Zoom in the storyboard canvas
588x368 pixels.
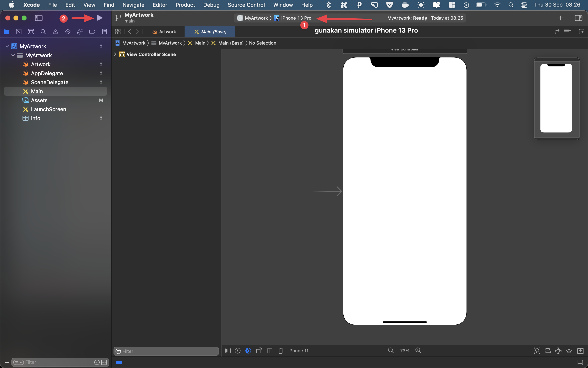click(x=418, y=350)
